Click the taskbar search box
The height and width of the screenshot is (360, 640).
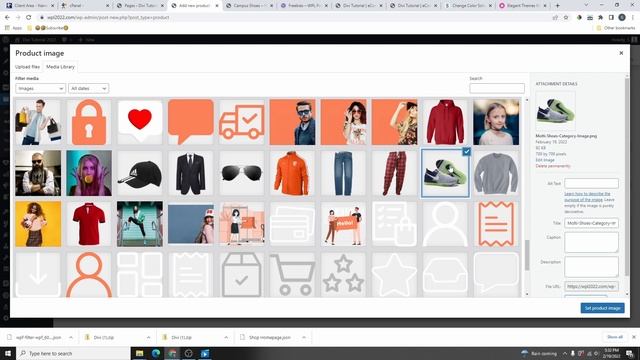coord(73,353)
